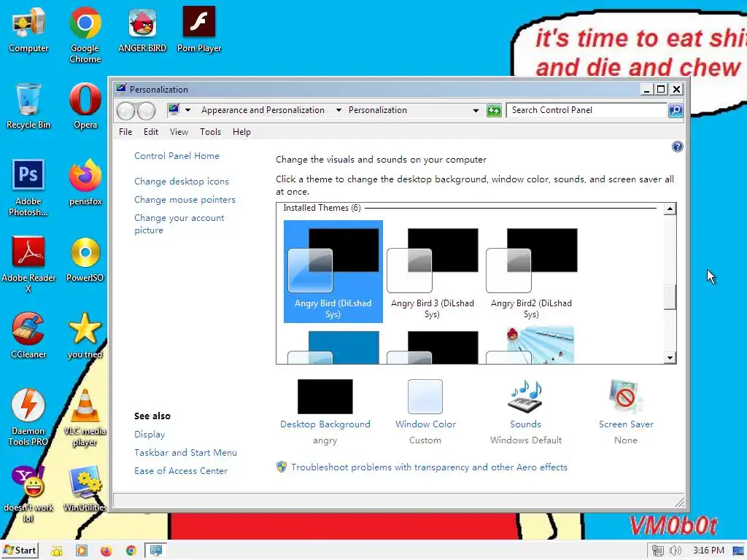Click the taskbar clock showing 3:16 PM

pos(708,551)
